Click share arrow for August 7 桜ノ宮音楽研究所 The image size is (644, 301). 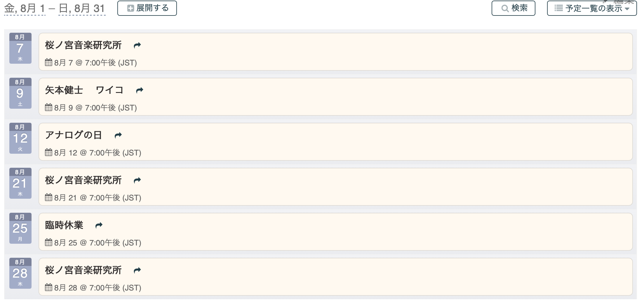(x=137, y=45)
